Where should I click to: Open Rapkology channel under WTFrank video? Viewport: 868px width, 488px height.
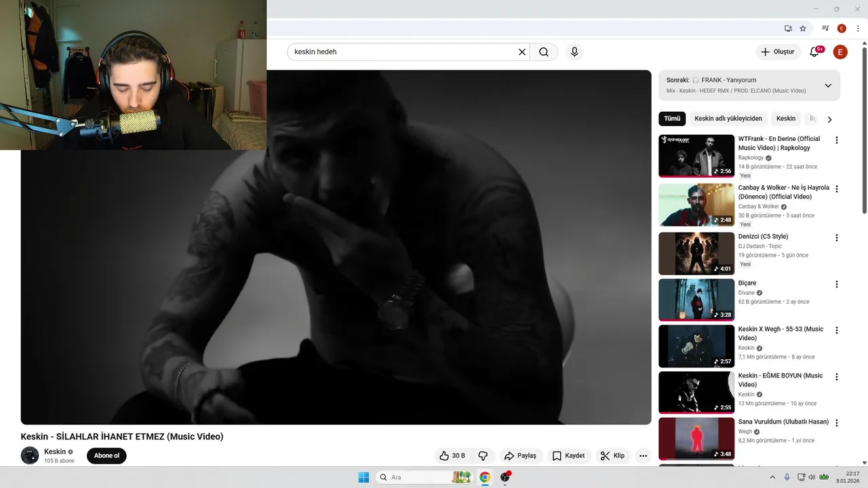tap(751, 158)
